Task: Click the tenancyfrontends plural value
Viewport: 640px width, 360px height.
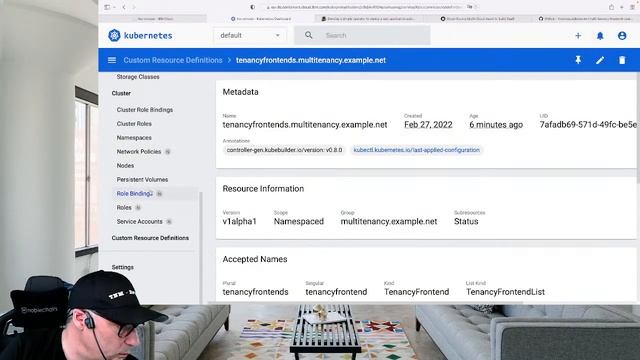Action: [256, 292]
